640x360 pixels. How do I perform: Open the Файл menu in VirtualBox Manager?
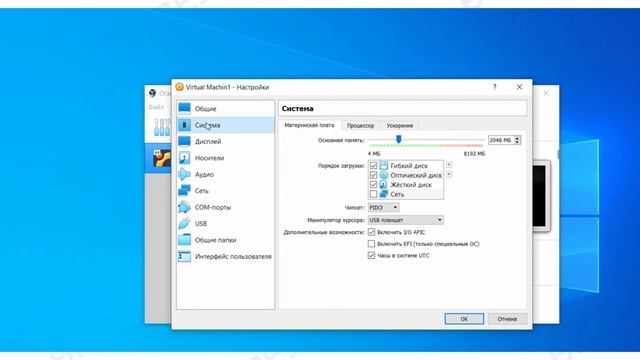(156, 107)
